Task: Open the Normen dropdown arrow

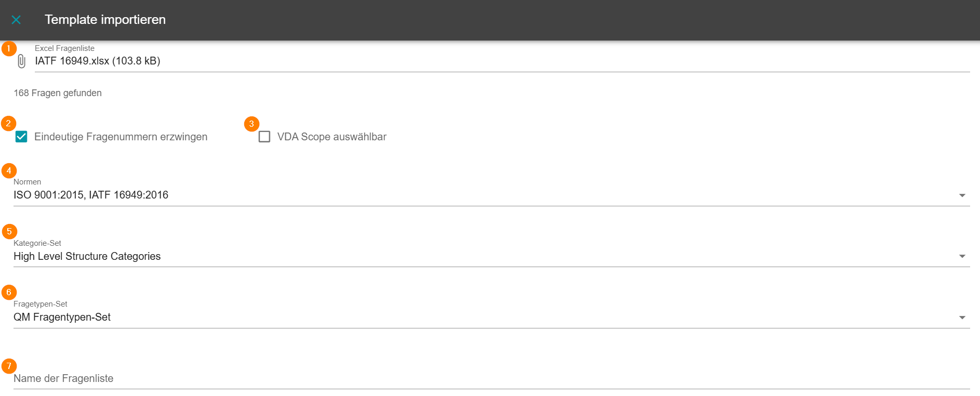Action: pos(962,195)
